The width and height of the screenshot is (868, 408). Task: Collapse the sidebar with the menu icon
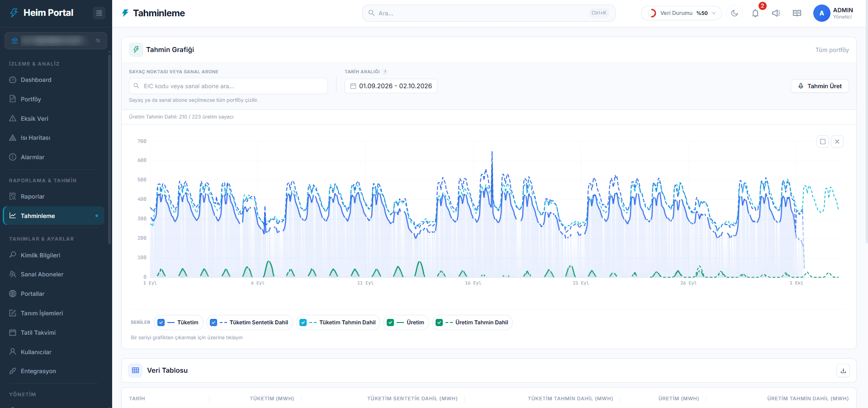99,13
